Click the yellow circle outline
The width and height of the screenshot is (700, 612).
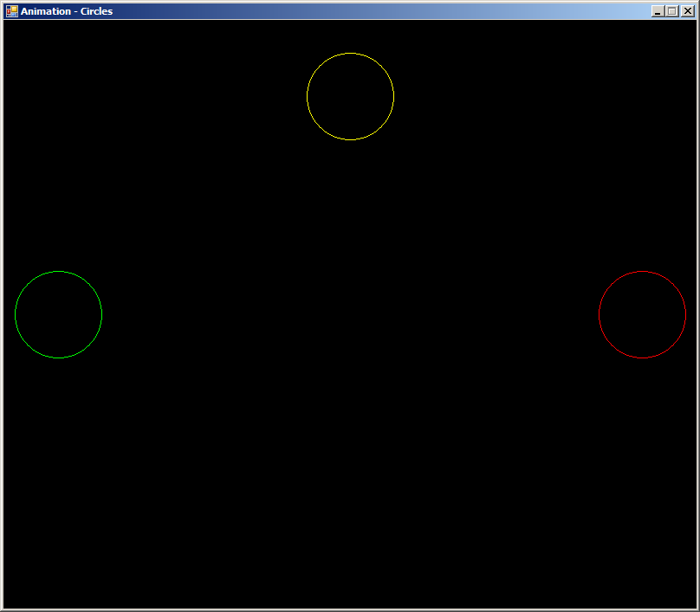click(x=351, y=96)
